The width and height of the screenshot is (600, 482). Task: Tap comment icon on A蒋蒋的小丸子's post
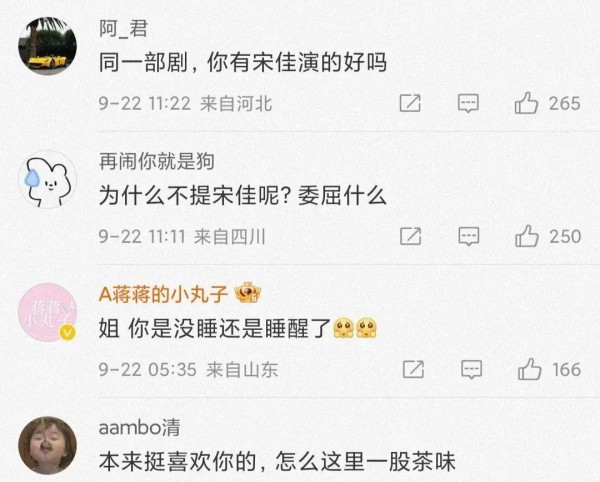[x=471, y=370]
